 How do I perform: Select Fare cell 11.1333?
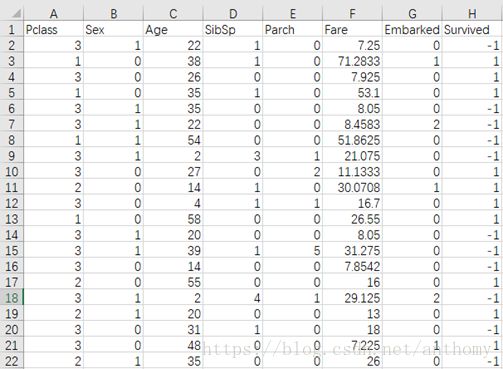(352, 172)
